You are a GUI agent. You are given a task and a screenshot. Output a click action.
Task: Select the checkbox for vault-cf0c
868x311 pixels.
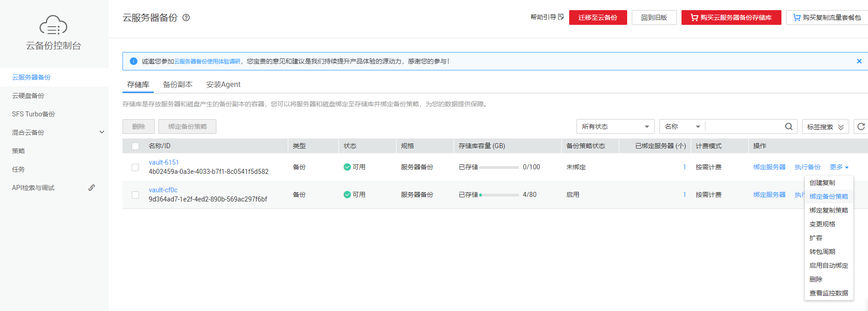click(x=135, y=195)
